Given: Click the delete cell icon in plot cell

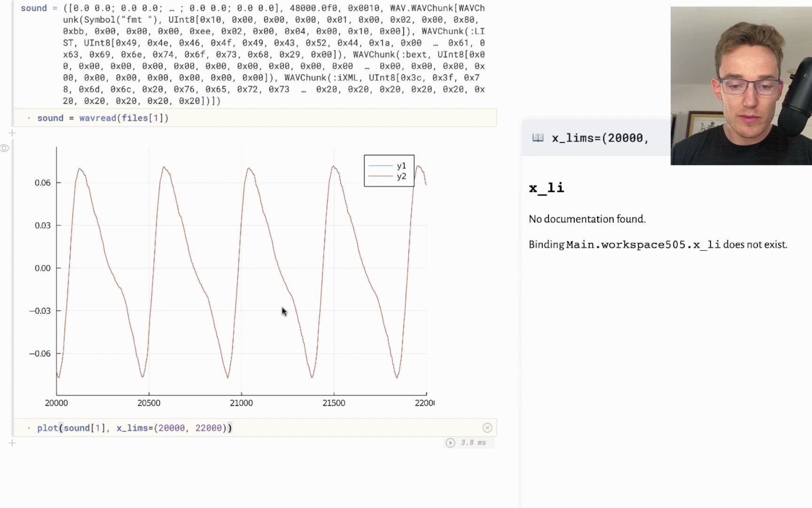Looking at the screenshot, I should [x=487, y=428].
